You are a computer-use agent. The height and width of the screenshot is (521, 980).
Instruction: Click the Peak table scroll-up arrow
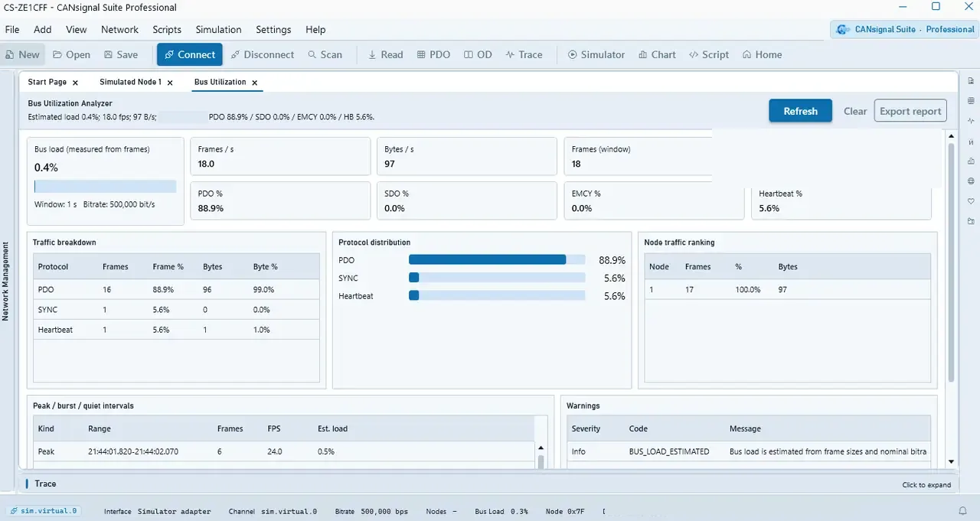pos(541,448)
